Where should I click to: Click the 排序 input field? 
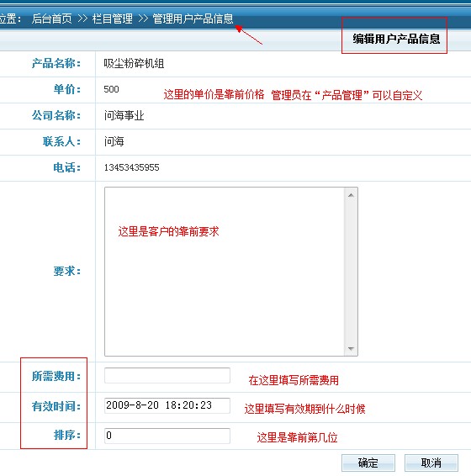(167, 436)
